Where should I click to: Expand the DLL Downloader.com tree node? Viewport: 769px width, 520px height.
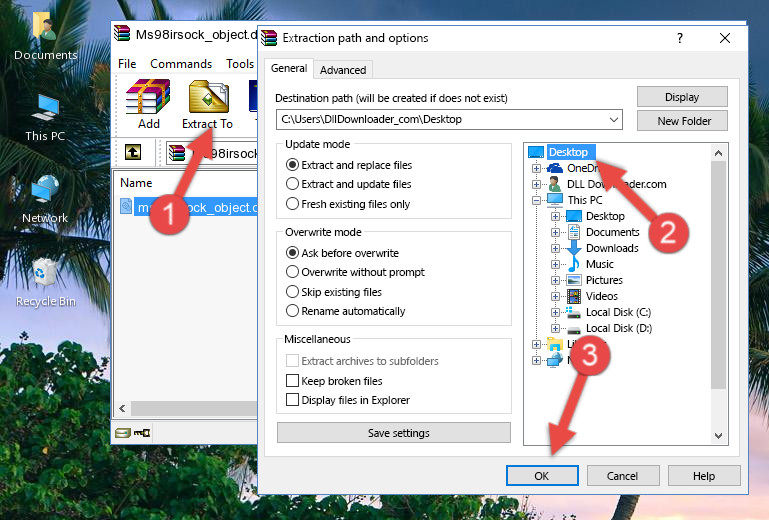pyautogui.click(x=536, y=184)
